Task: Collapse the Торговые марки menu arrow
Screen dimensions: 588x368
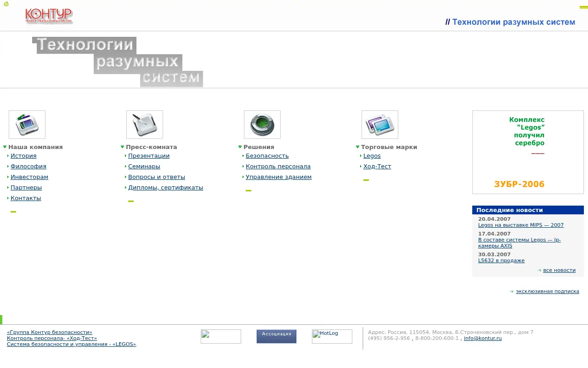Action: click(x=358, y=147)
